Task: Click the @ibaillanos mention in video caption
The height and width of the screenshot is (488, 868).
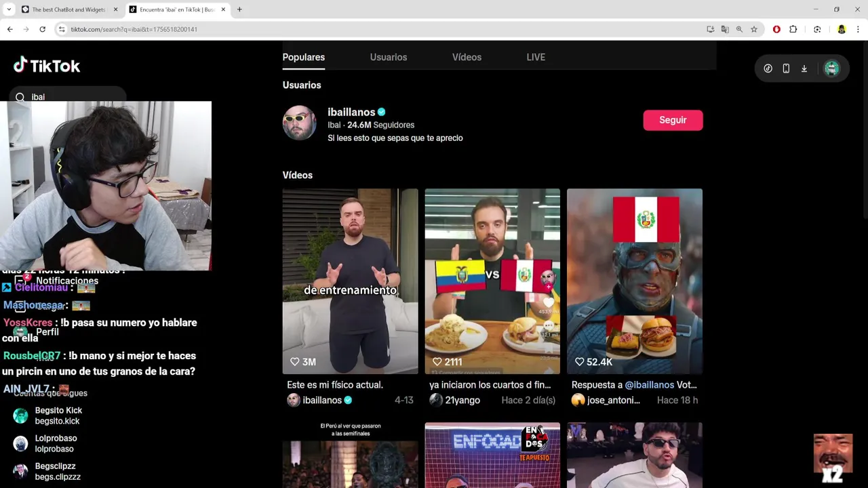Action: pyautogui.click(x=650, y=385)
